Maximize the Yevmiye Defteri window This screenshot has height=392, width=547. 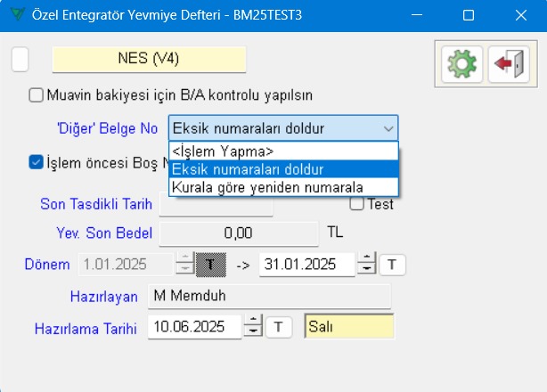point(469,15)
